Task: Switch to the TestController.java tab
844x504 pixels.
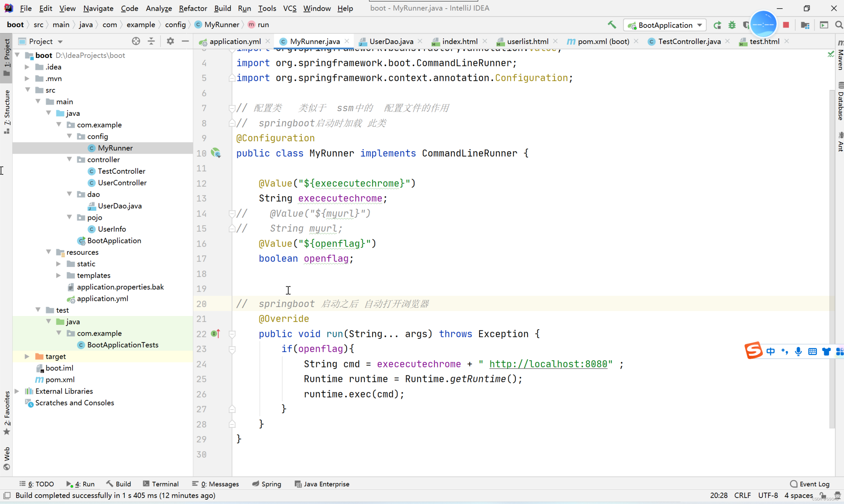Action: (x=689, y=41)
